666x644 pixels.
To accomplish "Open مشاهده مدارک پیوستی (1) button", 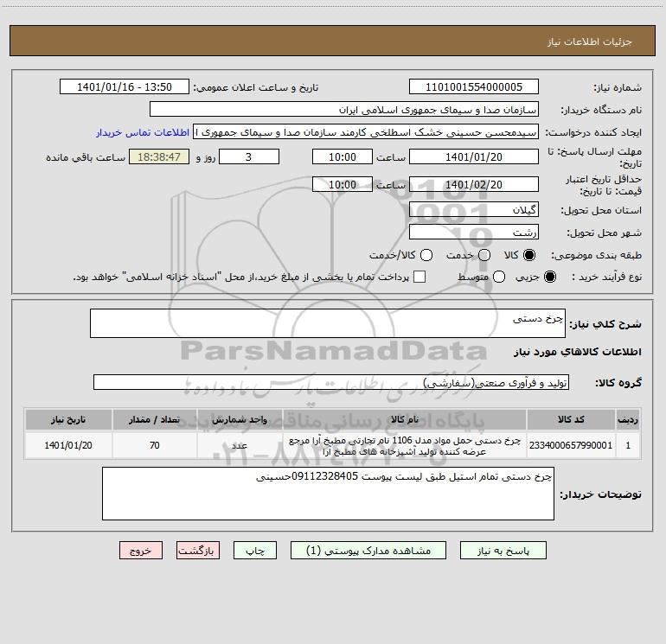I will (368, 551).
